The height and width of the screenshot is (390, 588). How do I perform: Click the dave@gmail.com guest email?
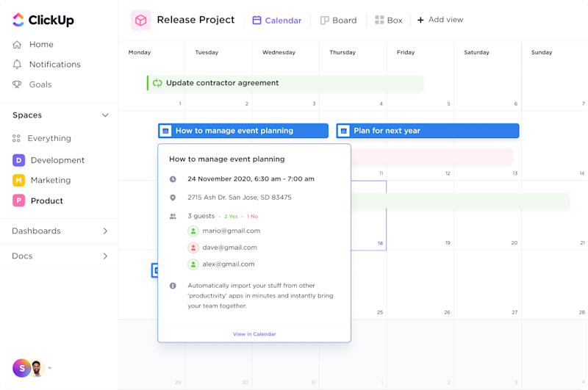pyautogui.click(x=229, y=248)
